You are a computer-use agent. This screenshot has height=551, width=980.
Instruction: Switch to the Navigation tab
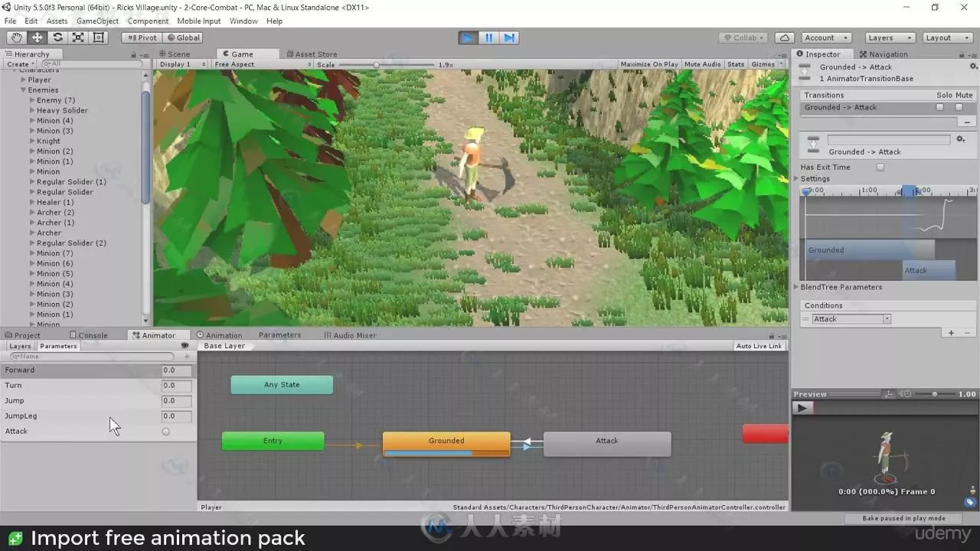(884, 54)
